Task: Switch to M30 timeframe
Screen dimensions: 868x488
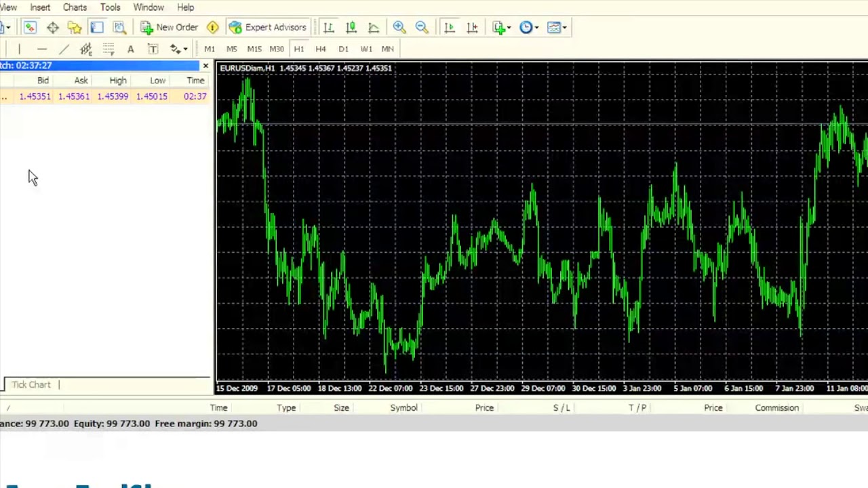Action: (277, 49)
